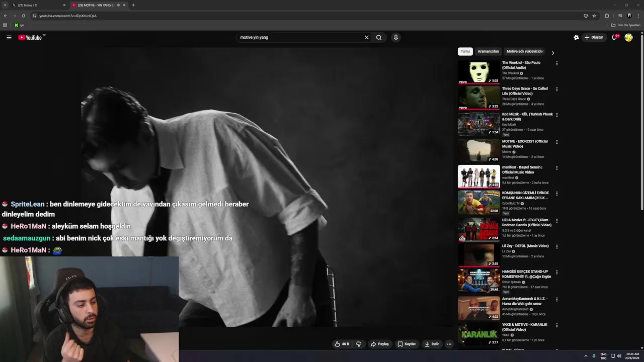Open options for MOTIVE EXORCIST video
Viewport: 644px width, 362px height.
click(x=556, y=142)
